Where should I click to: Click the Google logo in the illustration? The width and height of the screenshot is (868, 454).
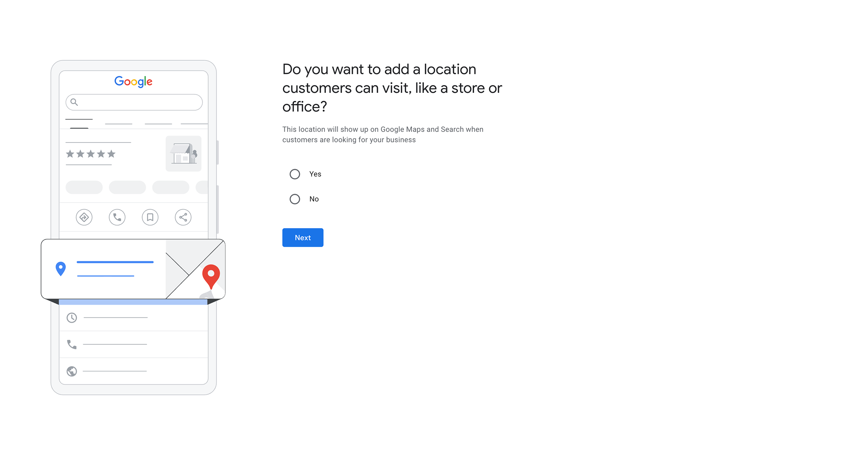point(133,82)
